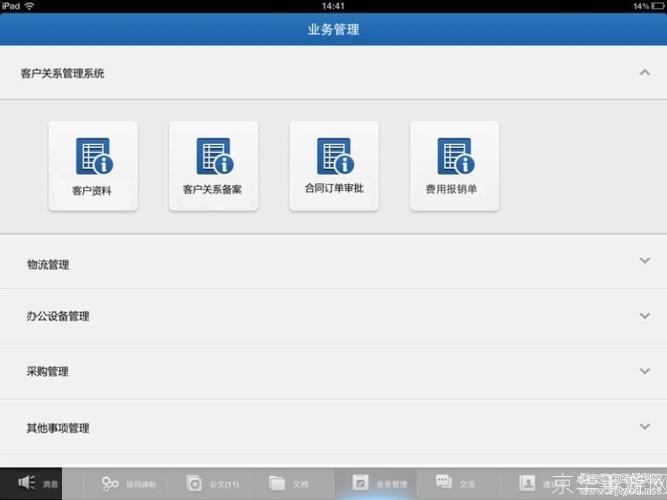Screen dimensions: 667x500
Task: Expand the 采购管理 section chevron
Action: pos(645,371)
